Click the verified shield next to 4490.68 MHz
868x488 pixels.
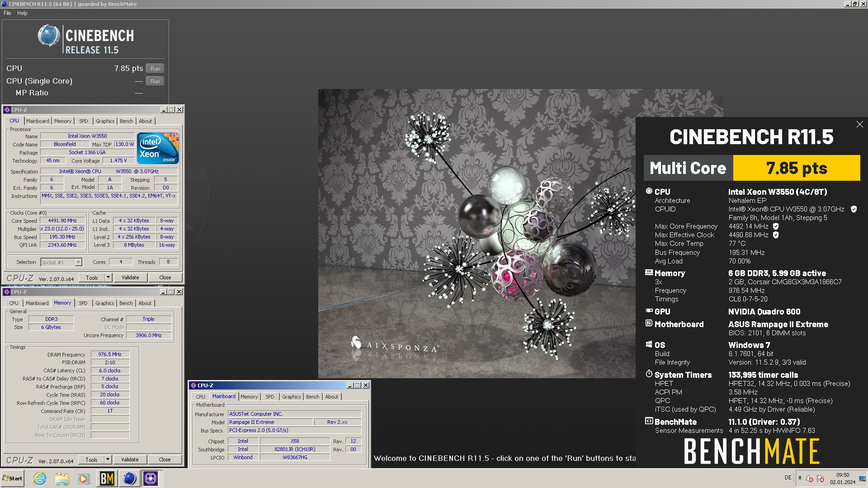tap(776, 235)
